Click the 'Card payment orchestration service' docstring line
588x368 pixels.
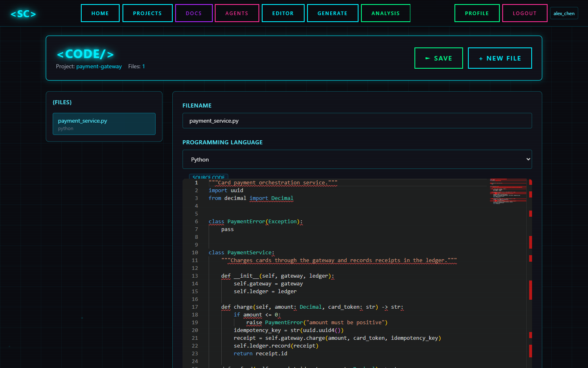pyautogui.click(x=273, y=183)
